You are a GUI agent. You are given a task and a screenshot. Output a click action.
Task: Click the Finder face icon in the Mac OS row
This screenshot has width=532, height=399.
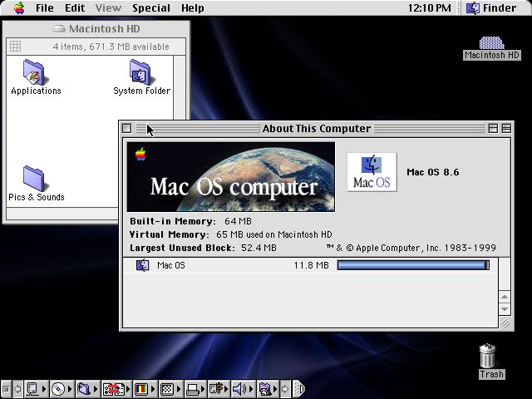[142, 265]
